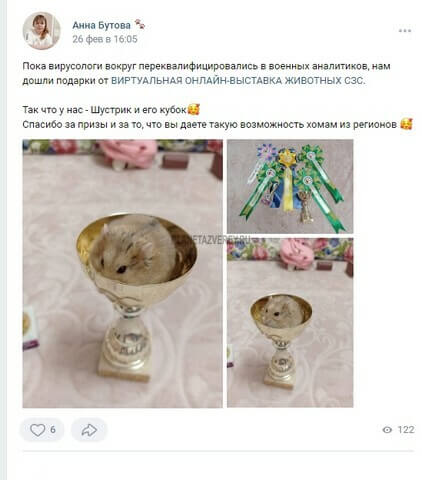Image resolution: width=422 pixels, height=480 pixels.
Task: Click the views count 122
Action: [x=406, y=430]
